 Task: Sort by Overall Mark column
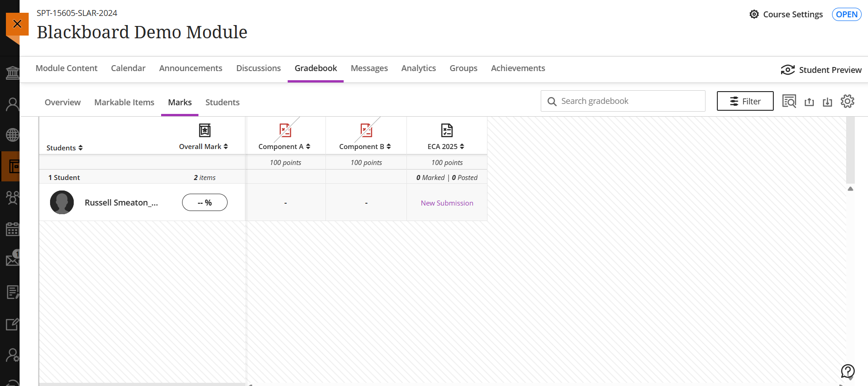tap(226, 146)
